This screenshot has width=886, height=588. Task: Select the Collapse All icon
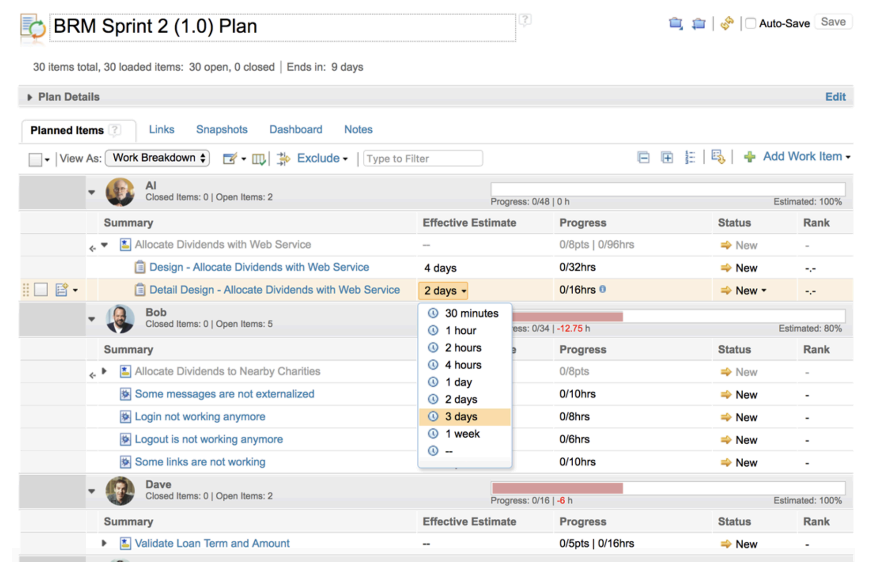tap(642, 157)
